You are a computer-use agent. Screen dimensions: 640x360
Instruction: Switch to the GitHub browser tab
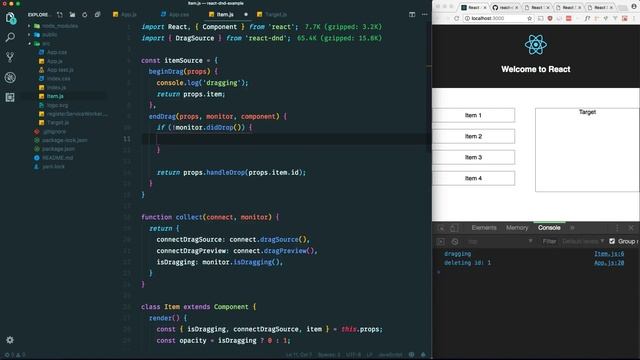(x=505, y=7)
